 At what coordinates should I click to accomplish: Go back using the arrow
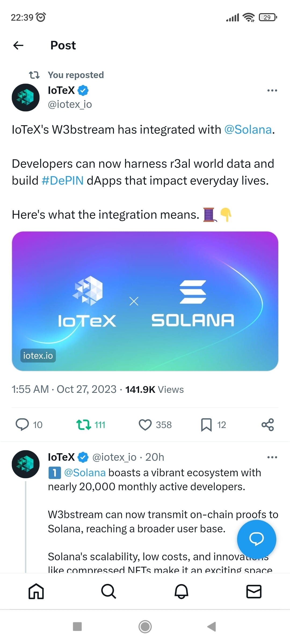click(x=18, y=45)
